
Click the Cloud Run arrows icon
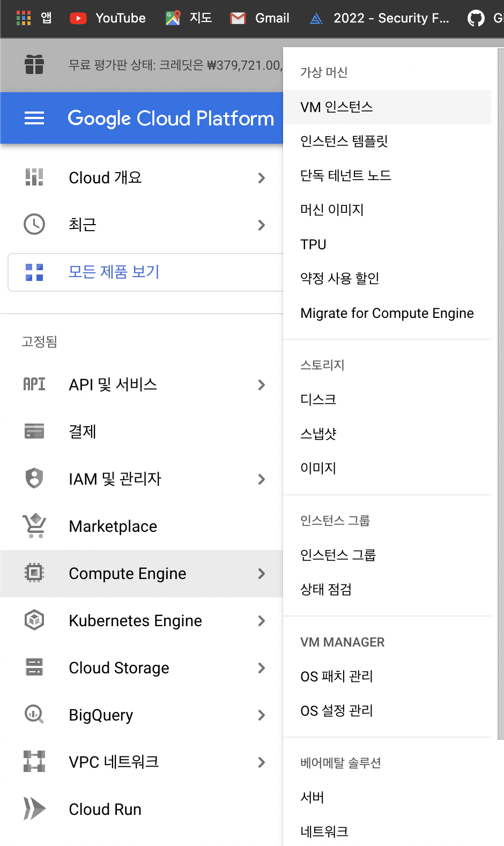[34, 808]
